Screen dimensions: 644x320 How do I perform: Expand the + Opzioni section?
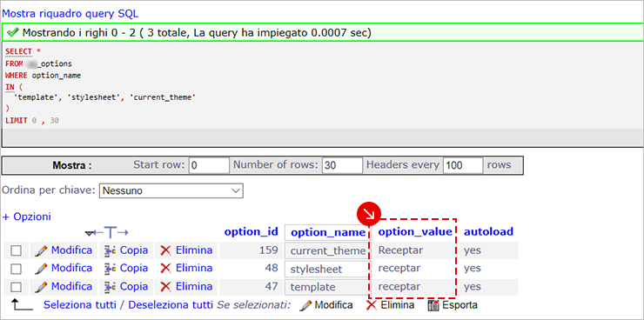click(x=27, y=217)
